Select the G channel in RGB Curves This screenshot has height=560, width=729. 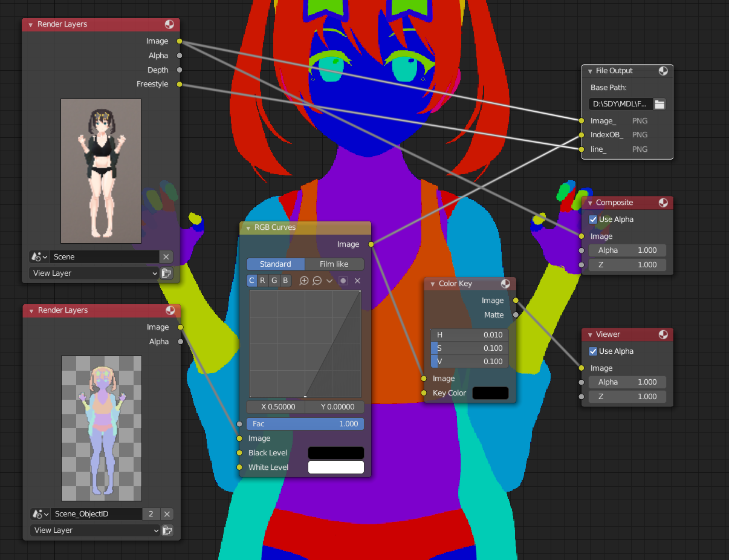point(274,280)
